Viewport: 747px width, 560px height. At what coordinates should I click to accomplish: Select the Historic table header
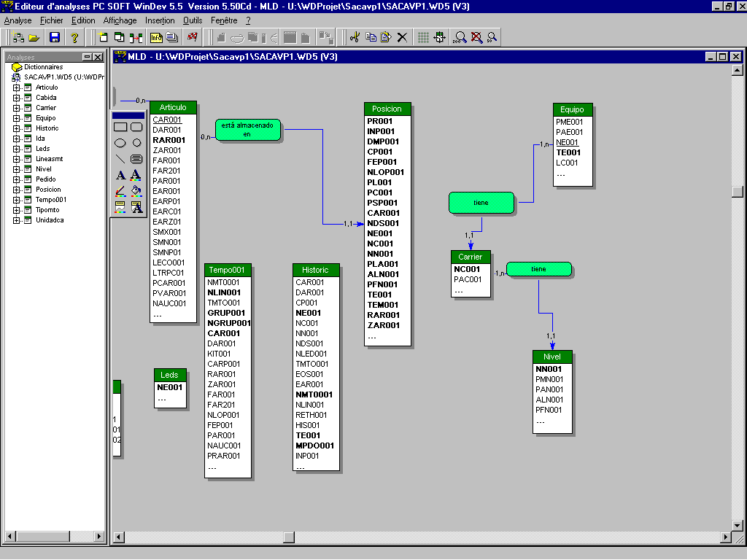(x=315, y=270)
